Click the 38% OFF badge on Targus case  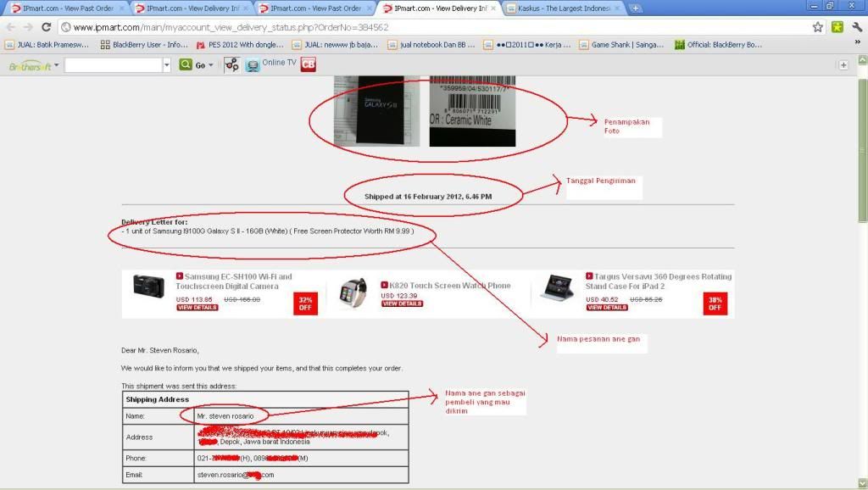point(715,303)
